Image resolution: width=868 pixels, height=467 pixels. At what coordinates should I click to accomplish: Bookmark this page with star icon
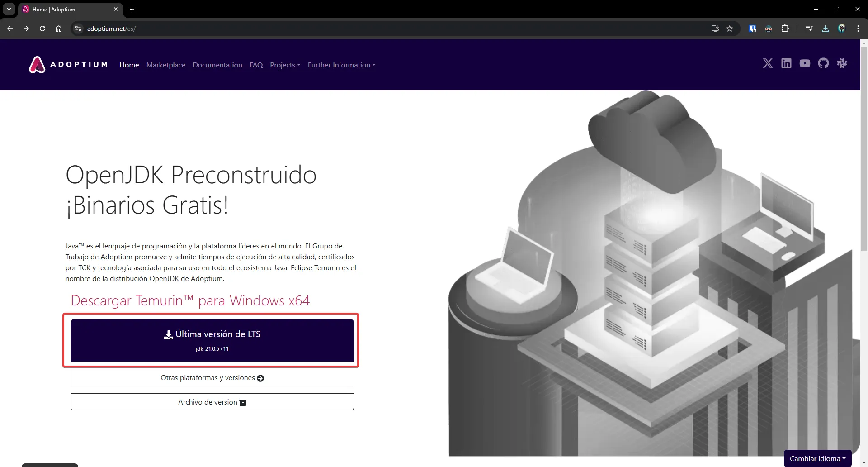pos(730,29)
